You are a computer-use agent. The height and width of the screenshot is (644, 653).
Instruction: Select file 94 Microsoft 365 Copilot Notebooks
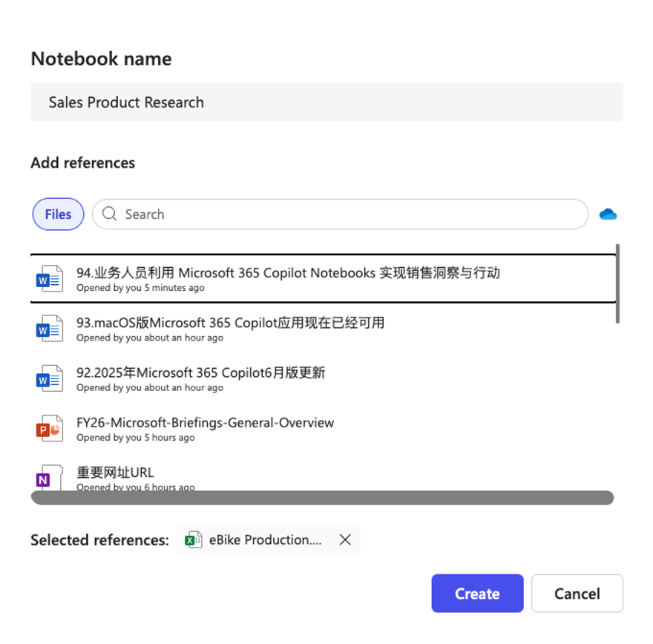tap(324, 278)
